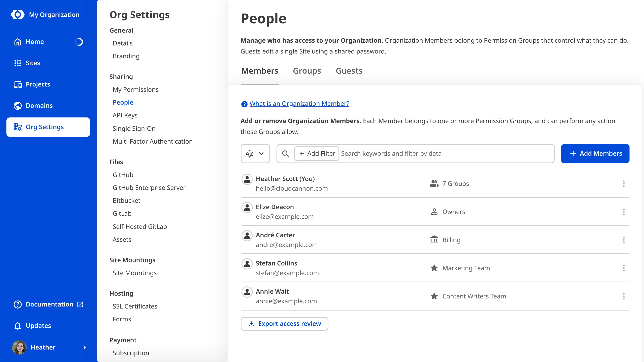Click Export access review button
This screenshot has height=362, width=644.
[x=285, y=324]
